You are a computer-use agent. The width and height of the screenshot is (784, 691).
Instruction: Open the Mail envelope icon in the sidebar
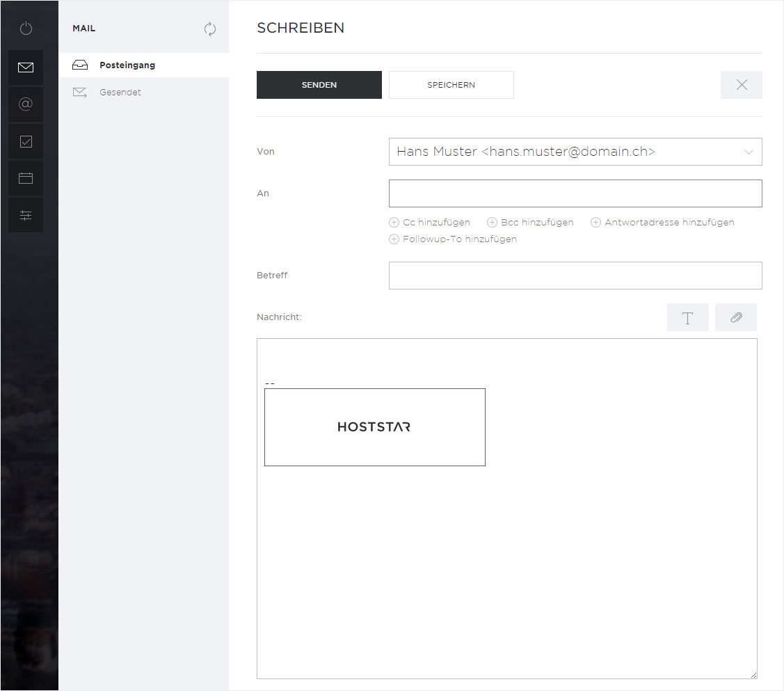pos(26,67)
